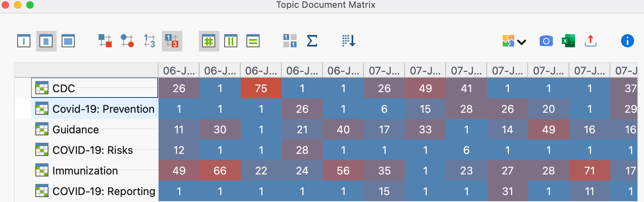Click the binarize view icon with two 1s
The width and height of the screenshot is (644, 202).
(290, 41)
